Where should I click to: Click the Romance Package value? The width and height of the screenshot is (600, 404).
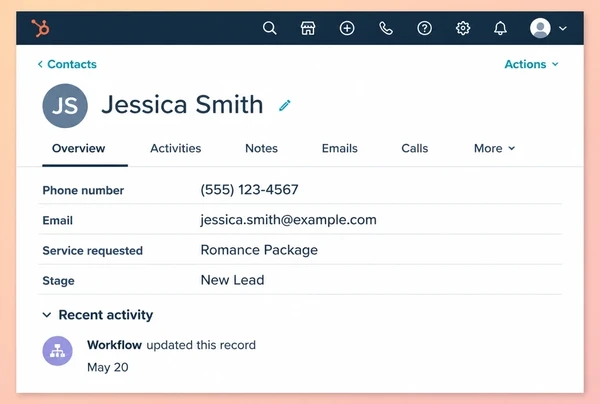[x=259, y=250]
